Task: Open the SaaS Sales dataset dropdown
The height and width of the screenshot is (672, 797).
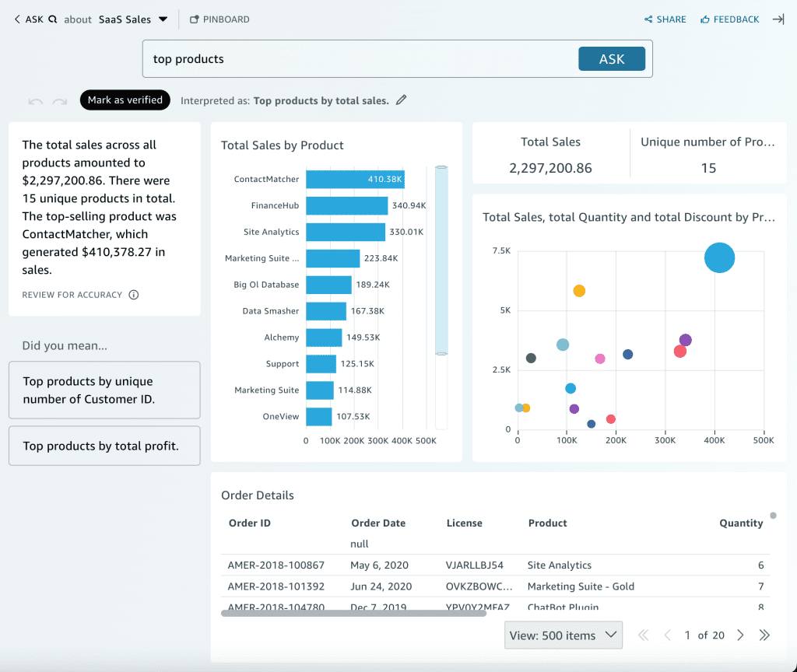Action: pos(133,19)
